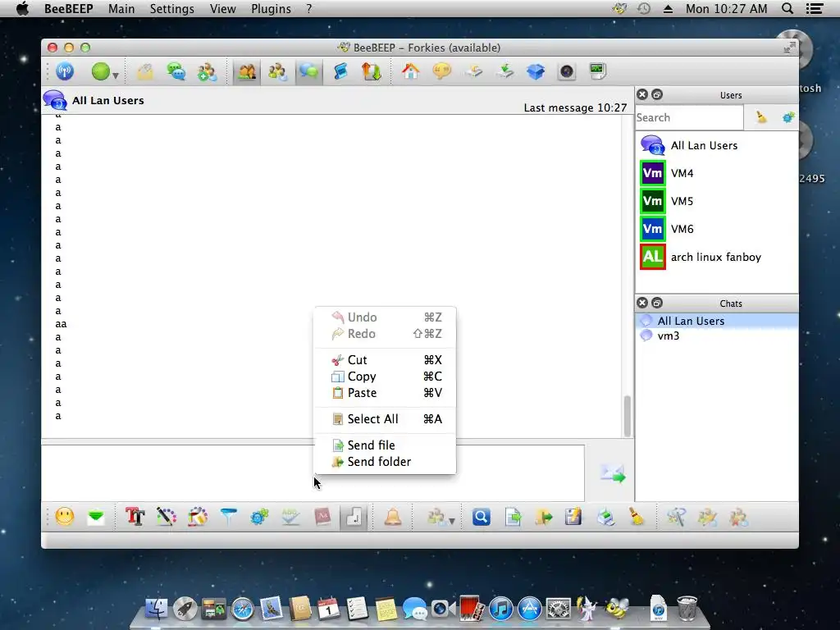Click the camera screenshot icon
Viewport: 840px width, 630px height.
566,71
